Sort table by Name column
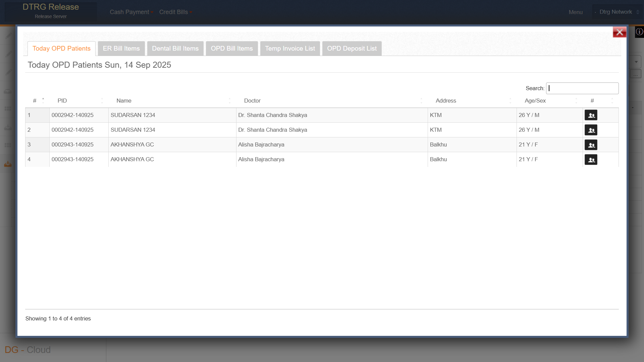644x362 pixels. (172, 101)
